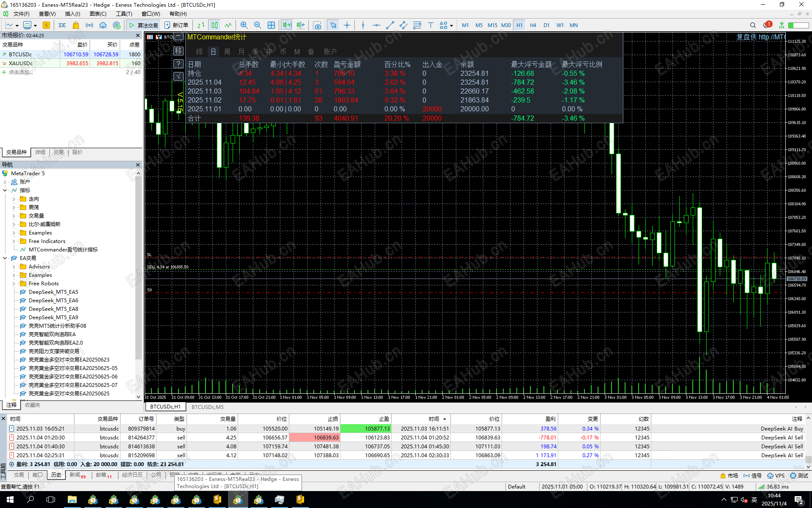Switch chart to candlestick type

point(214,25)
